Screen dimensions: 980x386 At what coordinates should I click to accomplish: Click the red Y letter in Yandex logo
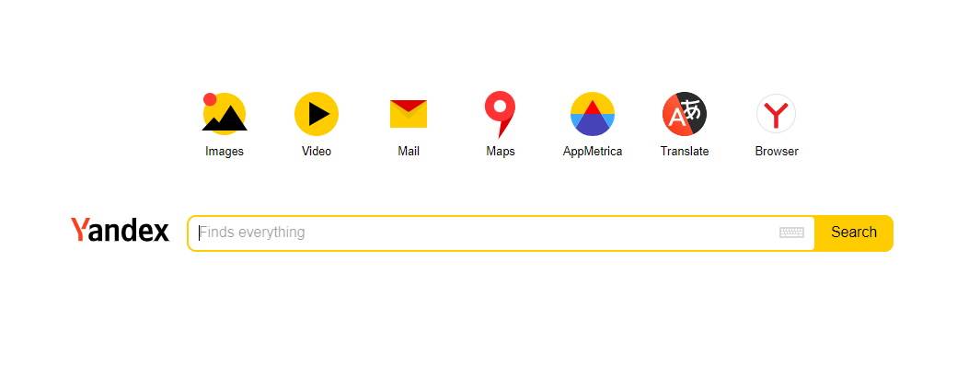pyautogui.click(x=79, y=229)
